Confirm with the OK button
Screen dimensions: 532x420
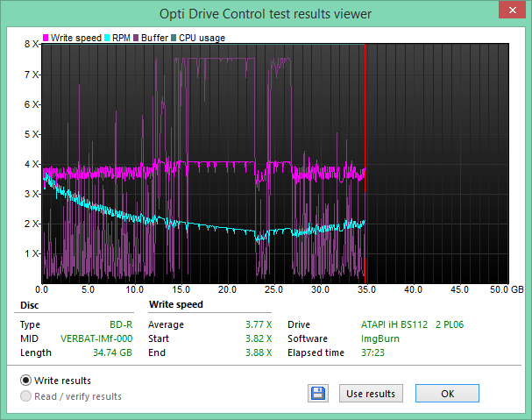click(447, 394)
